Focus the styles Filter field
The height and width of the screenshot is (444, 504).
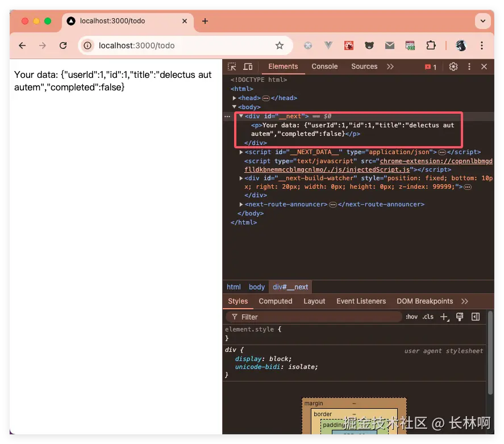pos(314,317)
